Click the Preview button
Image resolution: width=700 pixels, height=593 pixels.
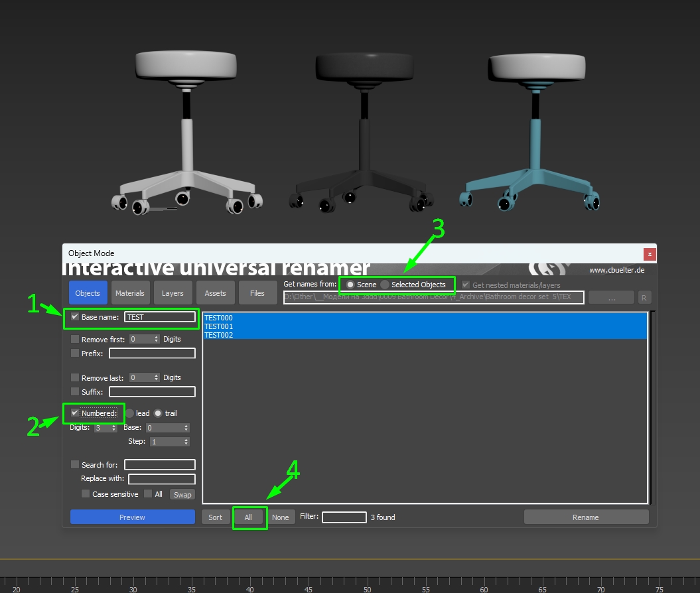(x=132, y=517)
